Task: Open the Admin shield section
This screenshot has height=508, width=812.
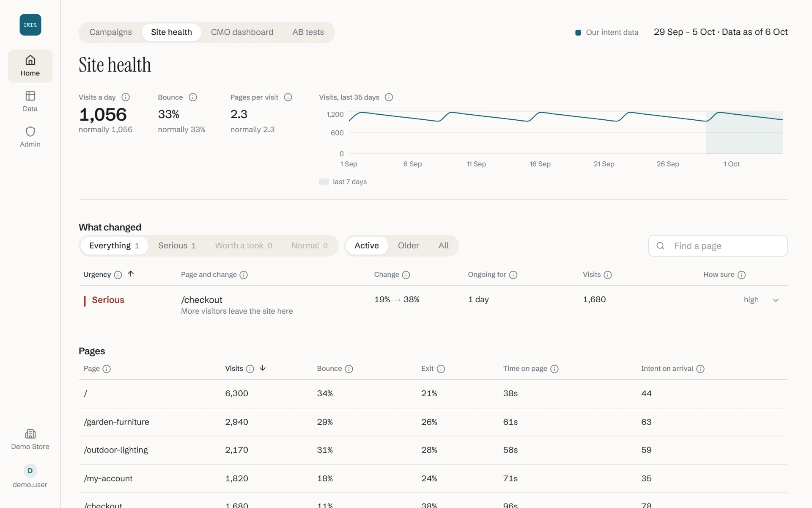Action: pyautogui.click(x=30, y=137)
